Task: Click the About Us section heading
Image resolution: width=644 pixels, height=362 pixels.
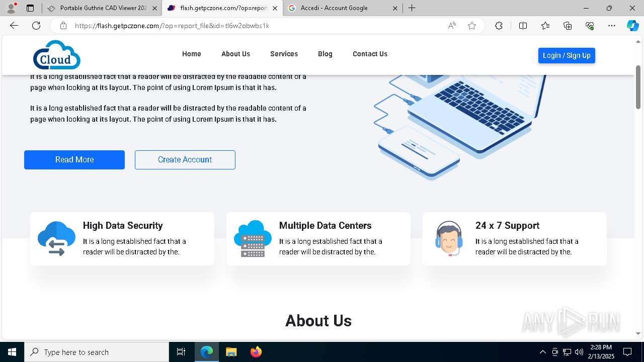Action: click(318, 321)
